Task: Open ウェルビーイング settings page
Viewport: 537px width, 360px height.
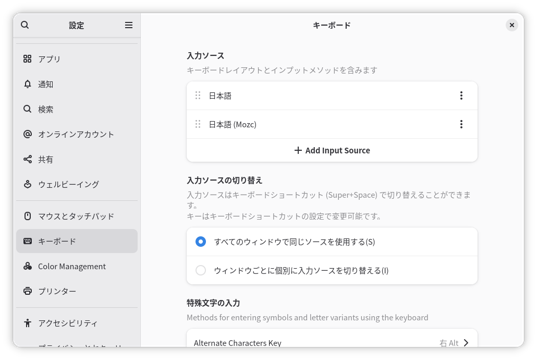Action: point(77,184)
